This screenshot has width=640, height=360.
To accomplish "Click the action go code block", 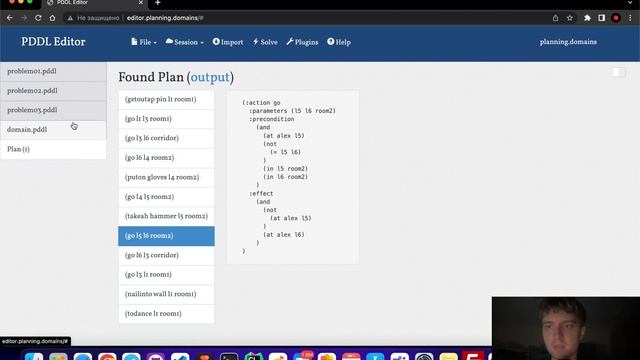I will (293, 177).
